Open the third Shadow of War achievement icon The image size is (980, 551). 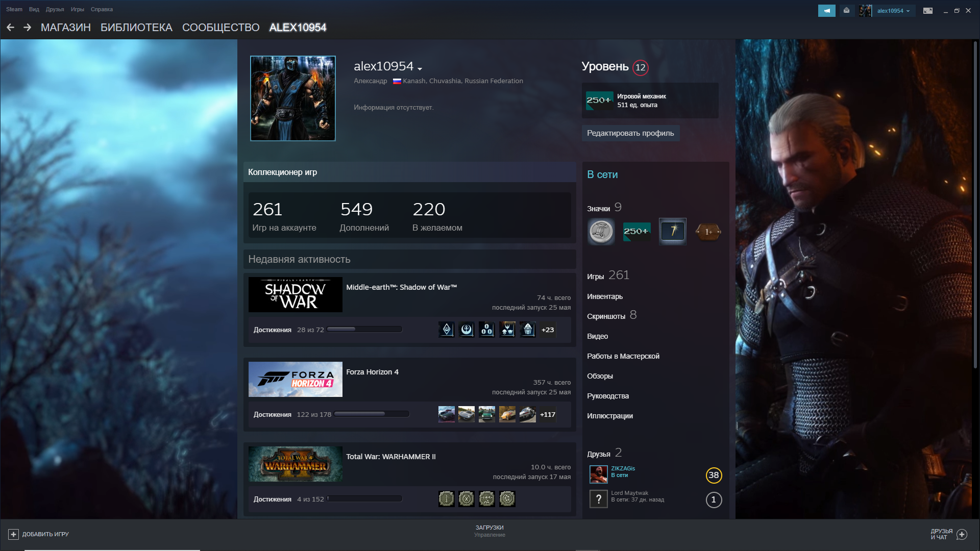[x=487, y=330]
